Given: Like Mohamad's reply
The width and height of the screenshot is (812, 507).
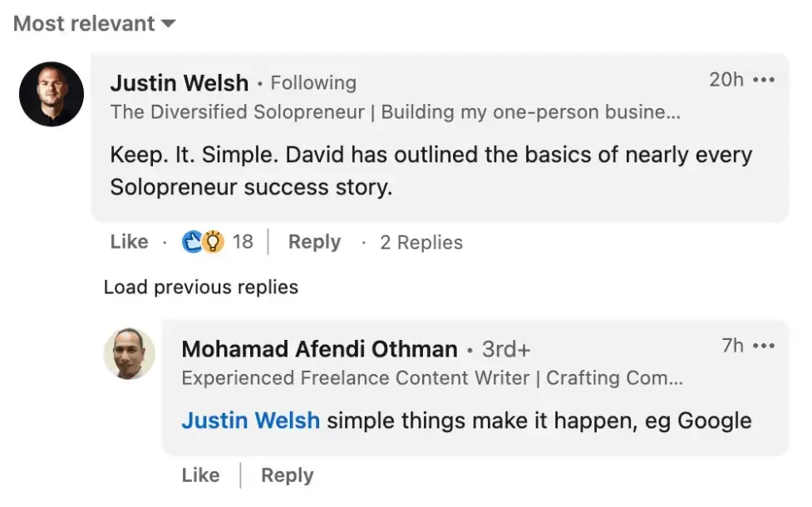Looking at the screenshot, I should [x=200, y=475].
